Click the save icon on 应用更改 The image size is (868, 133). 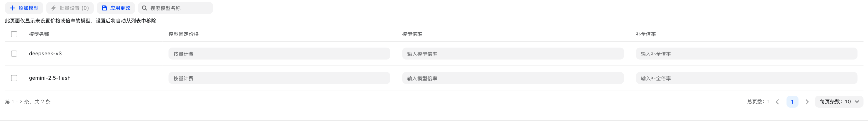[x=104, y=8]
